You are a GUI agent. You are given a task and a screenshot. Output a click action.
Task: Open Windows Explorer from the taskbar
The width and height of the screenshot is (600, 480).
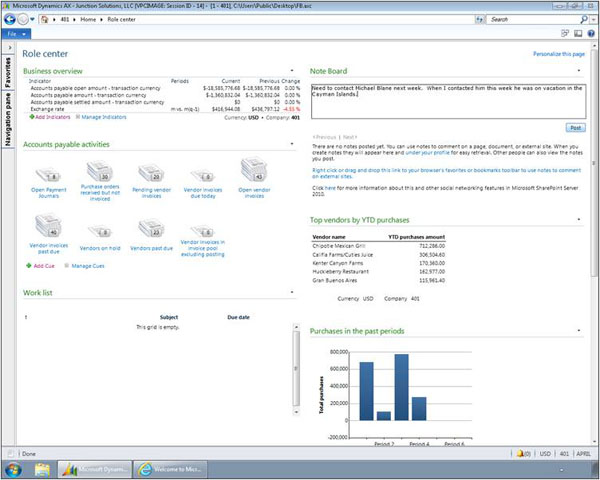click(x=42, y=470)
